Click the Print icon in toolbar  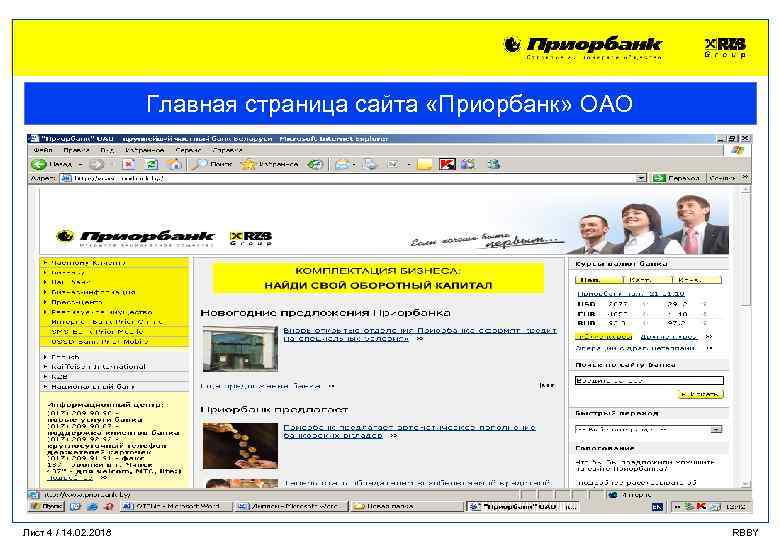pyautogui.click(x=371, y=164)
